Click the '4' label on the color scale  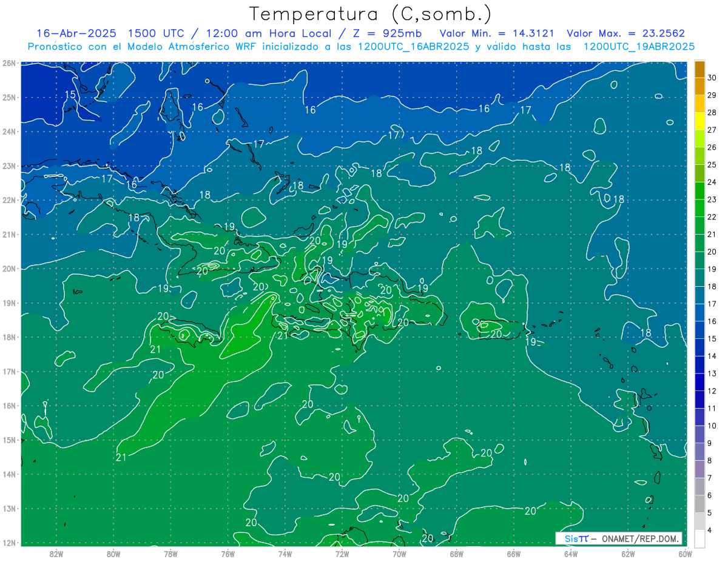point(710,530)
